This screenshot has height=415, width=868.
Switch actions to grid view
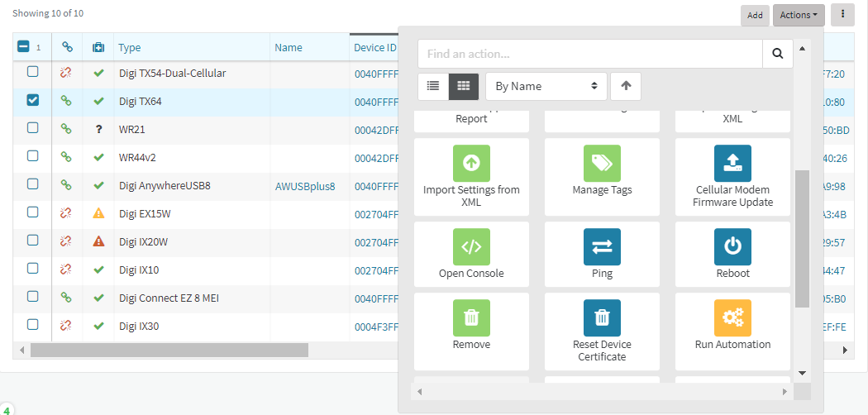click(x=463, y=86)
